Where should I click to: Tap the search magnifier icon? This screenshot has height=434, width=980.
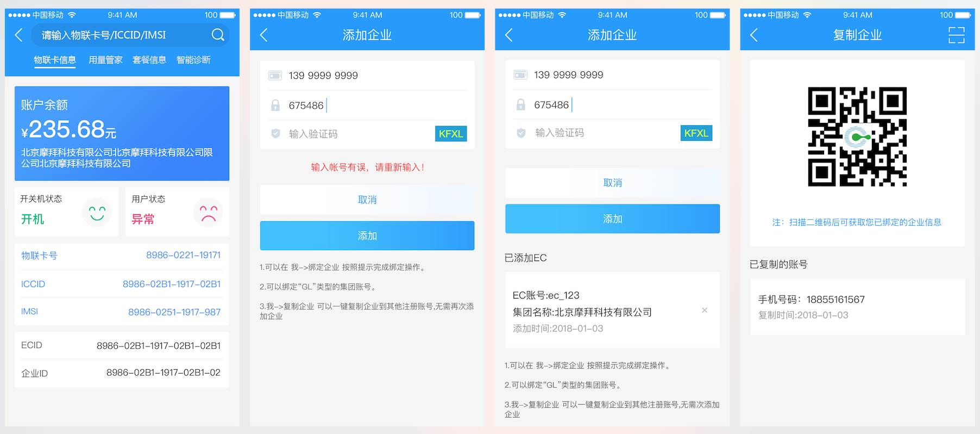pyautogui.click(x=218, y=35)
